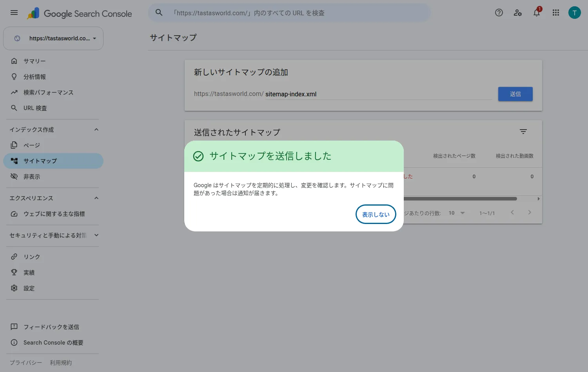Click the blue 送信 submit button
The image size is (588, 372).
[515, 94]
